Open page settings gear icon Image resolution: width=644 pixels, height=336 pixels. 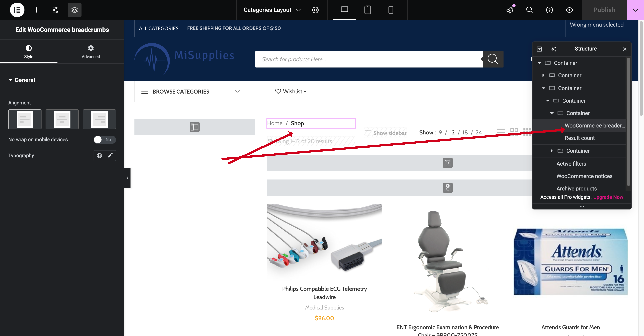(x=315, y=10)
